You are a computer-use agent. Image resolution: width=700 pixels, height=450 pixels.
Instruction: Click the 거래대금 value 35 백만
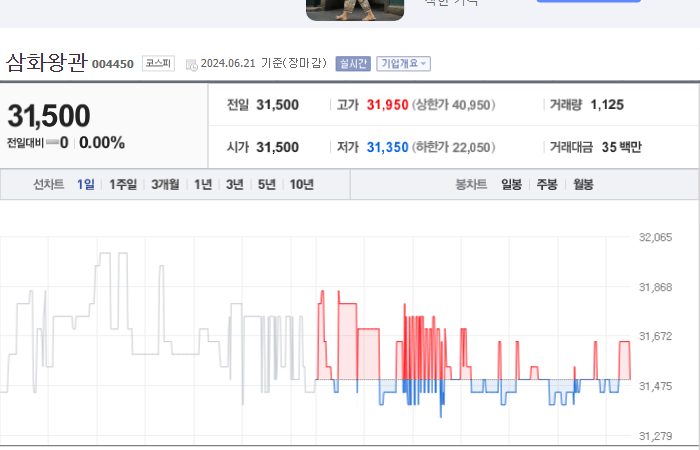(x=621, y=147)
